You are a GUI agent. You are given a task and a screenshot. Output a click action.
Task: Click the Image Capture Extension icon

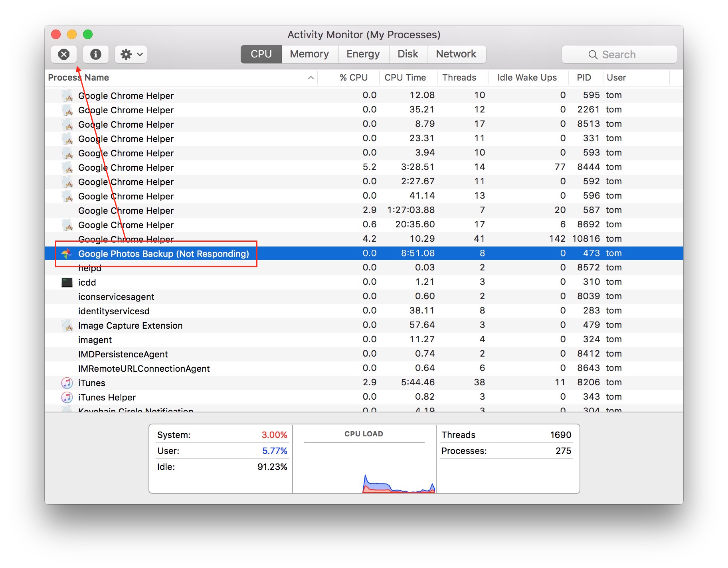(67, 325)
